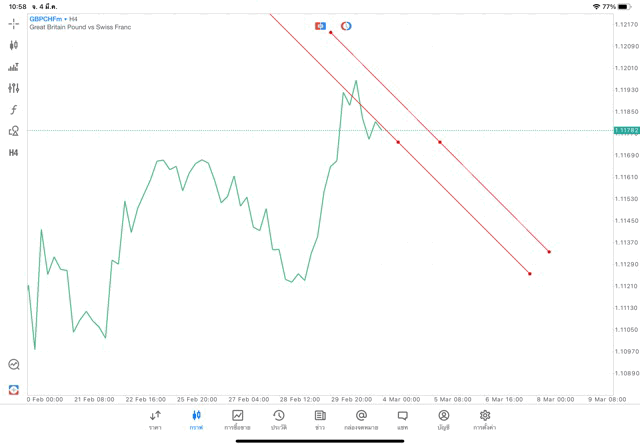Open the chart type (candlestick) settings icon
This screenshot has width=640, height=447.
14,45
